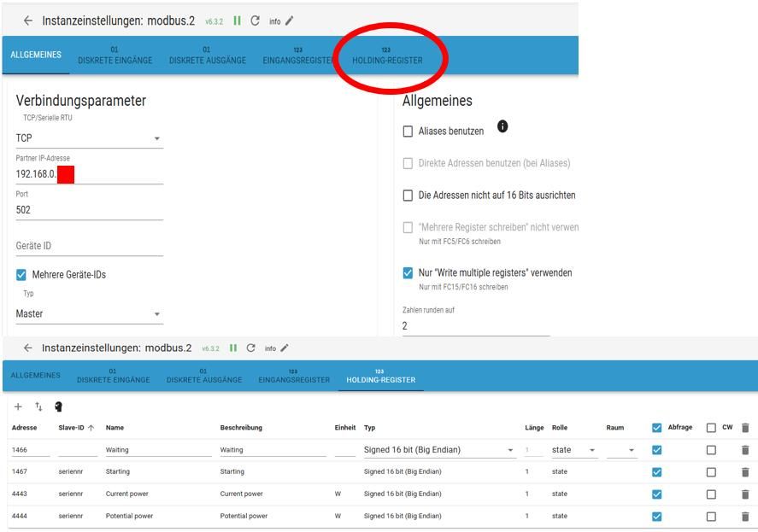Image resolution: width=758 pixels, height=532 pixels.
Task: Uncheck Nur 'Write multiple registers' verwenden
Action: tap(408, 272)
